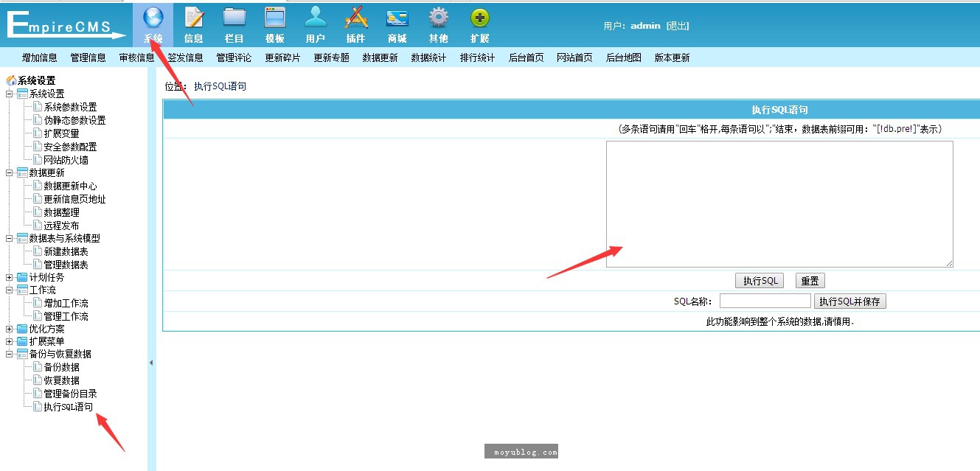Image resolution: width=980 pixels, height=471 pixels.
Task: Focus the SQL名称 text field
Action: pyautogui.click(x=765, y=301)
